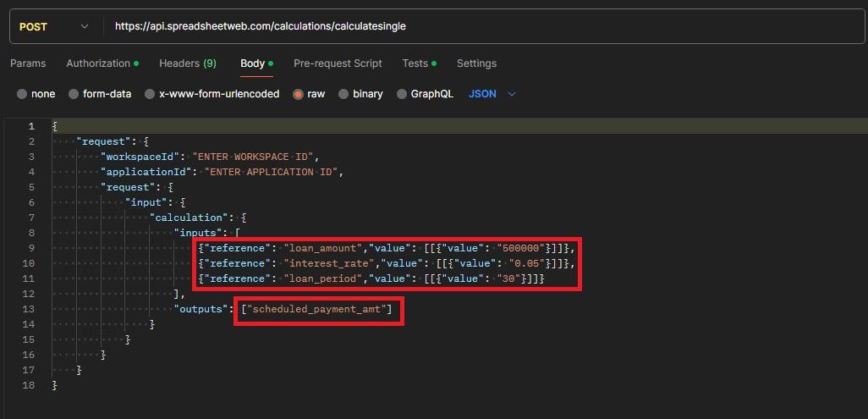
Task: Click the nested "request" key on line 5
Action: [128, 187]
